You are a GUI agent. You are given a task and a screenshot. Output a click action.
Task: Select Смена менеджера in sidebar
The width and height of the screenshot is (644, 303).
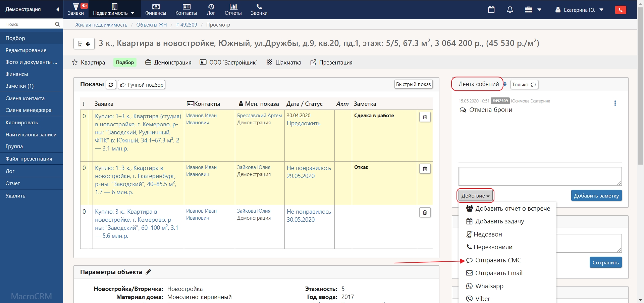[x=32, y=110]
